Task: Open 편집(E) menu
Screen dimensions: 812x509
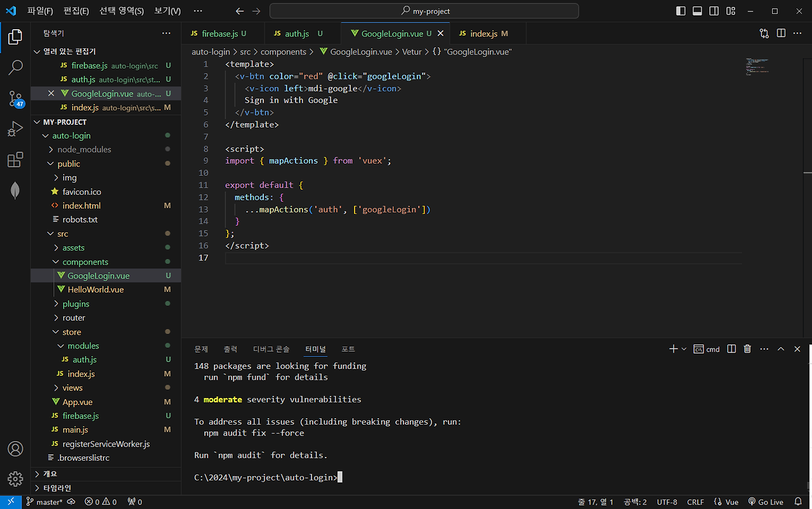Action: [x=76, y=11]
